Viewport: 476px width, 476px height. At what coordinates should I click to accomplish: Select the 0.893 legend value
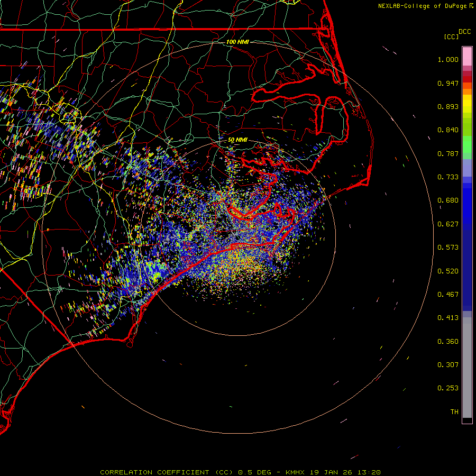(x=448, y=106)
